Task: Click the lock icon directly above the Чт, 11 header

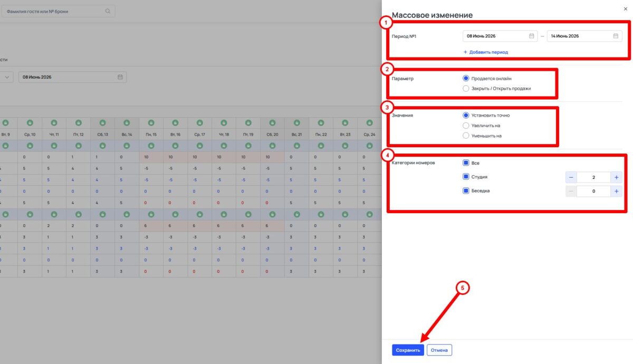Action: (x=54, y=122)
